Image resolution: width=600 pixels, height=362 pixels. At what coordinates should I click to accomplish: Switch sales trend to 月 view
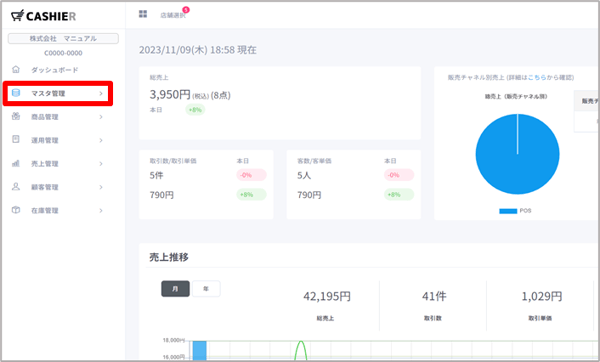point(175,289)
